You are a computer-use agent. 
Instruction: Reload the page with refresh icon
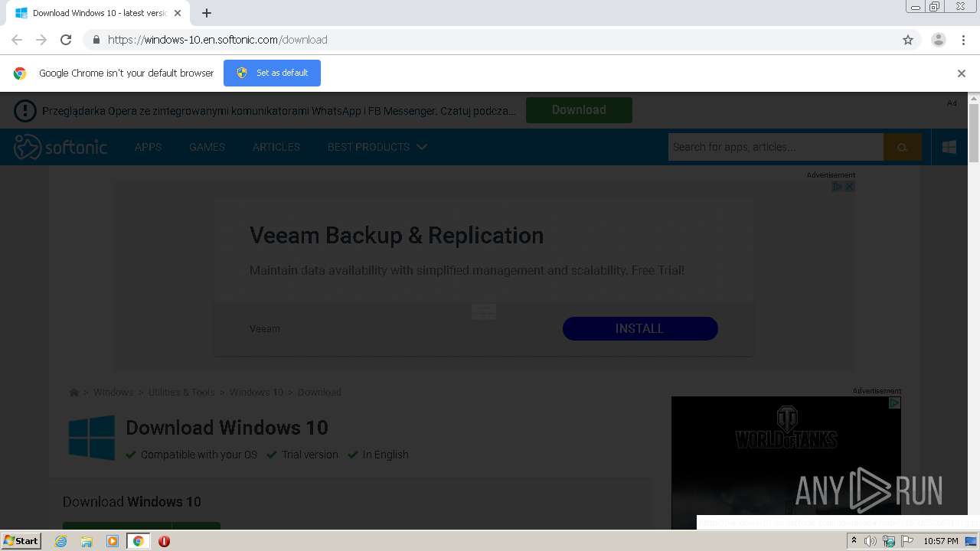[x=66, y=40]
